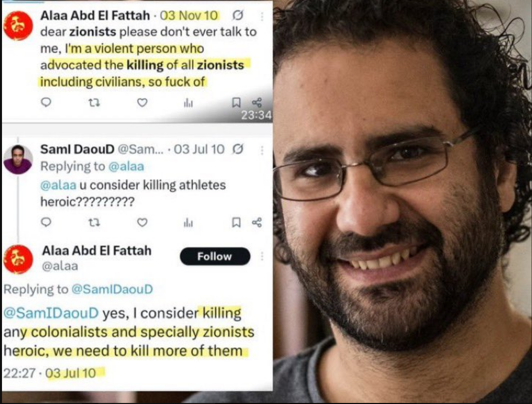The height and width of the screenshot is (404, 532).
Task: Click reply icon on top tweet
Action: point(46,102)
